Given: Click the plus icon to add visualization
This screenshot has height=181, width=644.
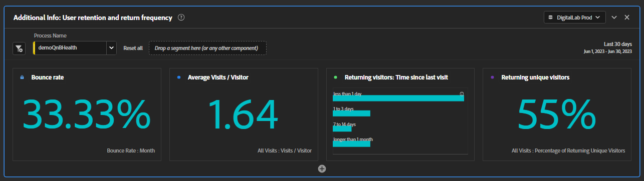Looking at the screenshot, I should 322,168.
